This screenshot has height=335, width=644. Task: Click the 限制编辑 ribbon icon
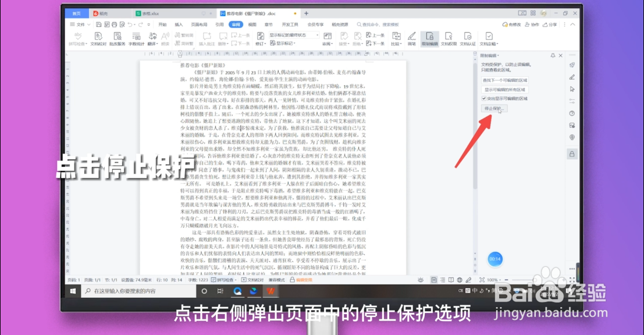(429, 39)
